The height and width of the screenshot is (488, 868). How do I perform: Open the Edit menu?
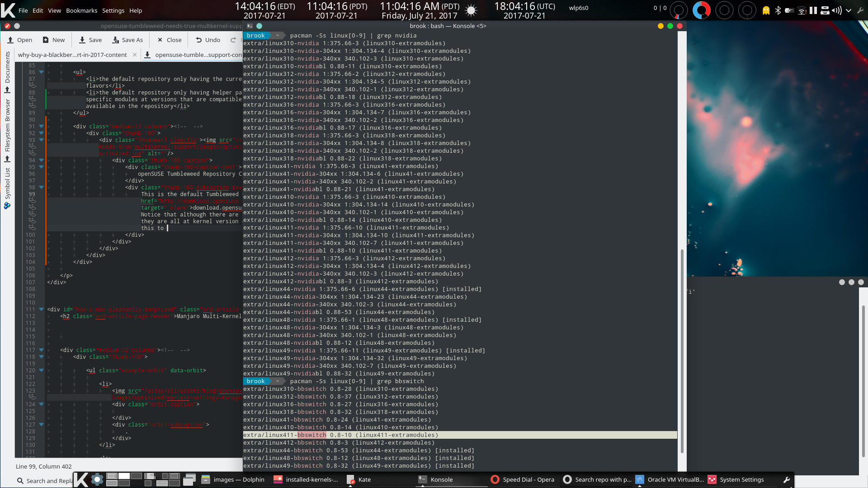point(38,10)
